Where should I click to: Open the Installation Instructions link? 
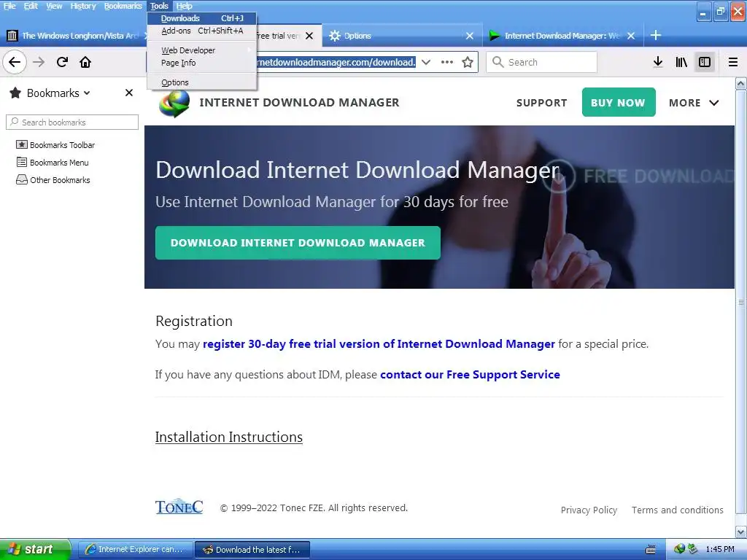click(x=228, y=437)
